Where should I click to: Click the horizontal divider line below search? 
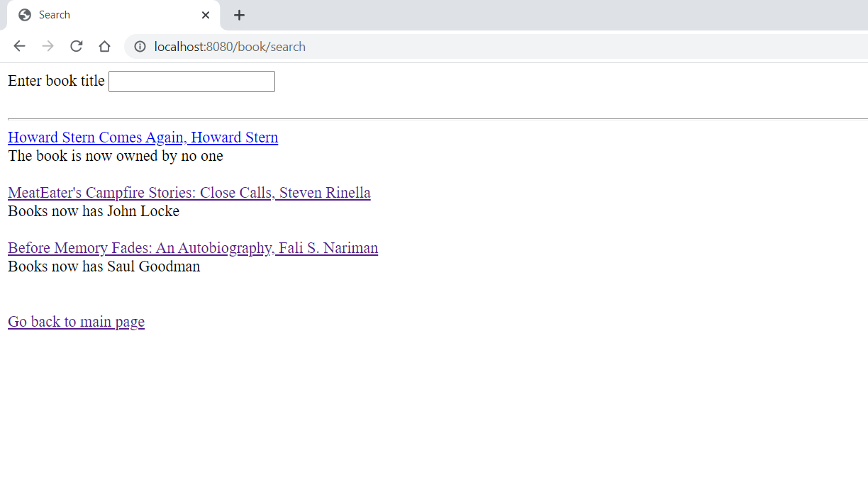tap(438, 119)
